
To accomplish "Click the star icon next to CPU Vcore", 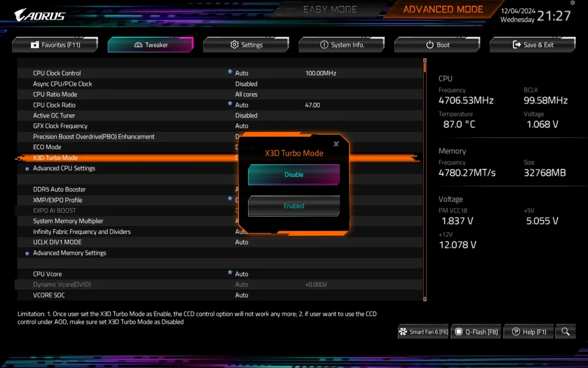I will [x=230, y=273].
